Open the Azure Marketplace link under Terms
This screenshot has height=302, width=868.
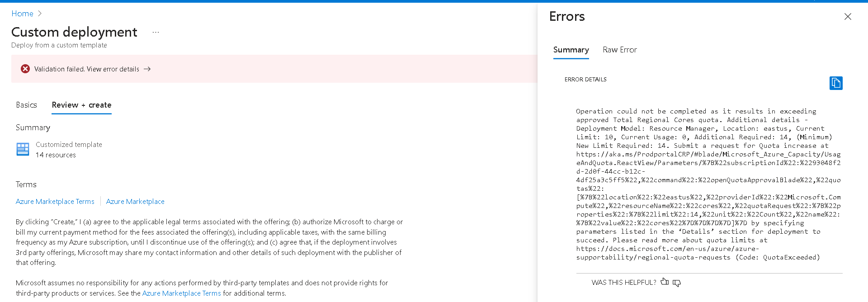(135, 202)
